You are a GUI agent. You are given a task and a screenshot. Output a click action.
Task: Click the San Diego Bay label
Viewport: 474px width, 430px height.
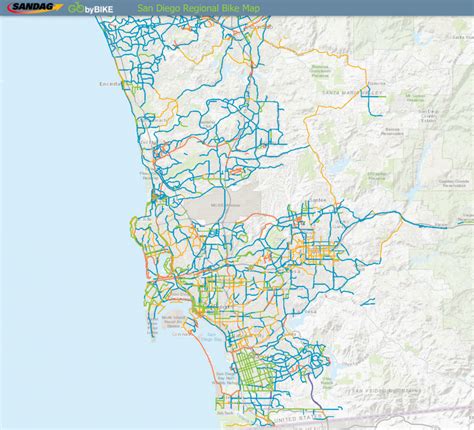(211, 337)
